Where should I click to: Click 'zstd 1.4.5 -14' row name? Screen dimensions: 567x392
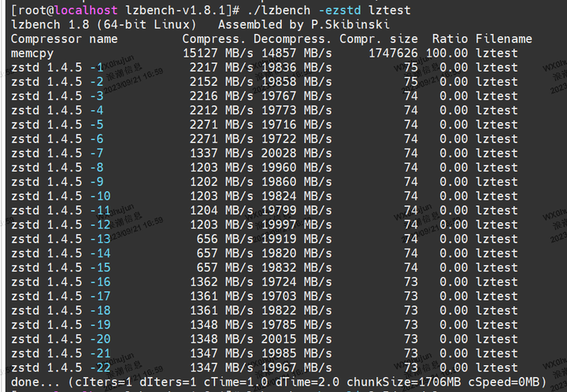click(61, 253)
